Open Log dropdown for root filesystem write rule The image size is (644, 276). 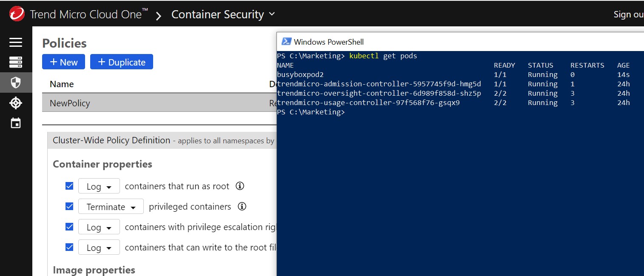(99, 248)
